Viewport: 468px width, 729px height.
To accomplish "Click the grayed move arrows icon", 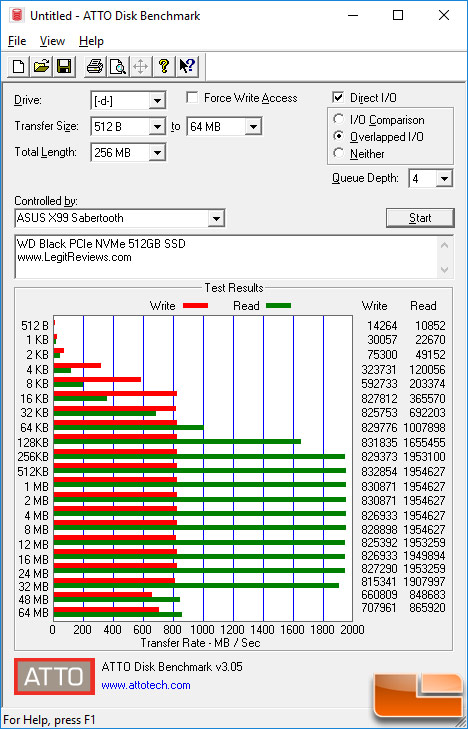I will [x=140, y=66].
